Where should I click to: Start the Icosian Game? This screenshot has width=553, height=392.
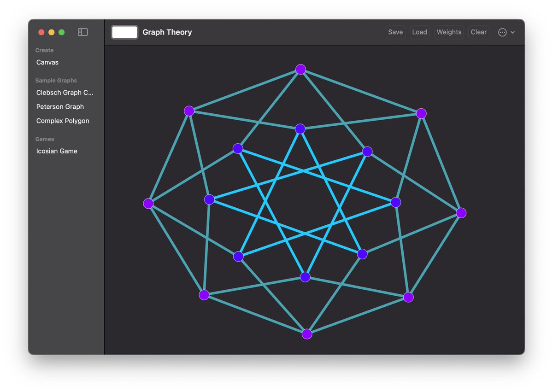click(x=57, y=151)
